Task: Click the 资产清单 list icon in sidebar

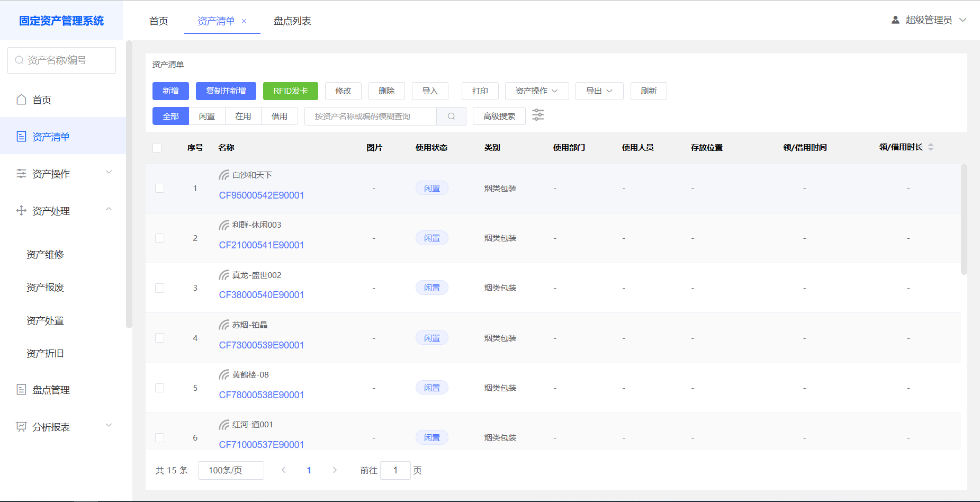Action: coord(21,137)
